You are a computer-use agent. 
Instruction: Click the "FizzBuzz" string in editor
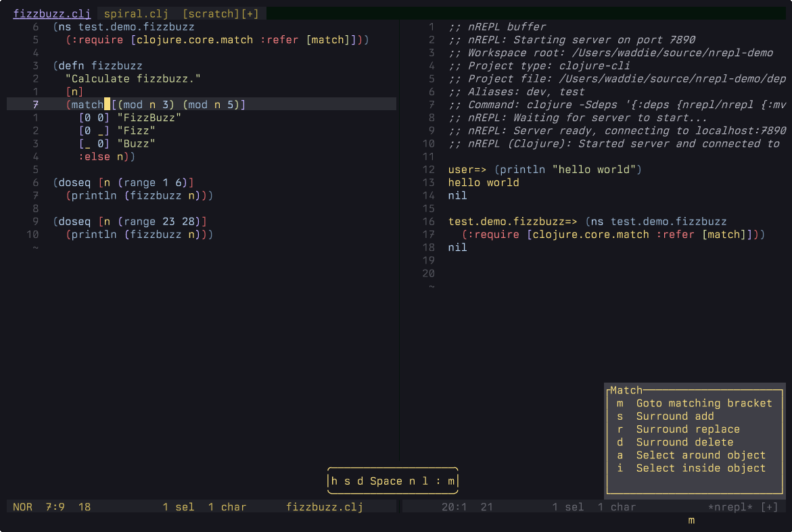149,118
